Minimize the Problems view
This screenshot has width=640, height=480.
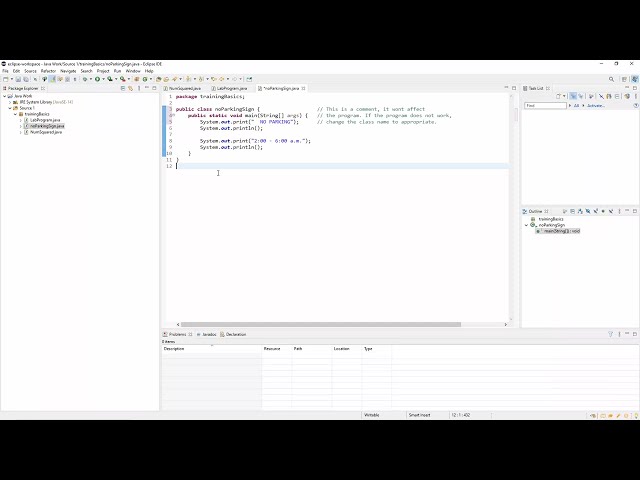point(627,333)
